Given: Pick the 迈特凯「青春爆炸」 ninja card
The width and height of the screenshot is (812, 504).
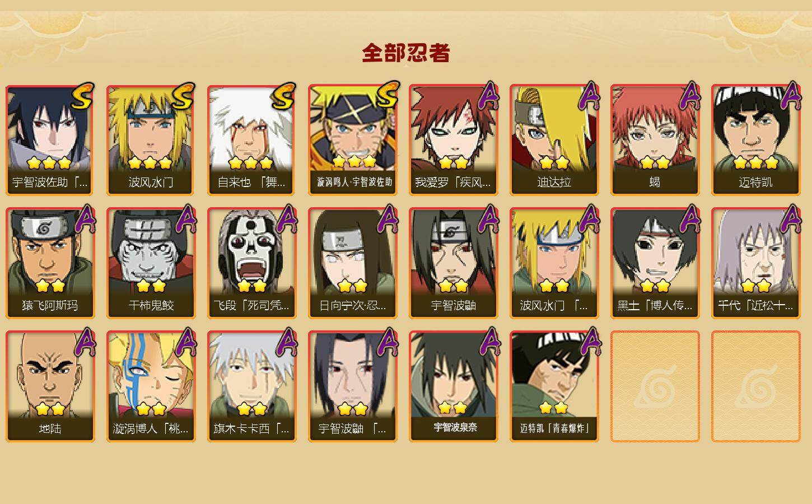Looking at the screenshot, I should click(x=554, y=386).
